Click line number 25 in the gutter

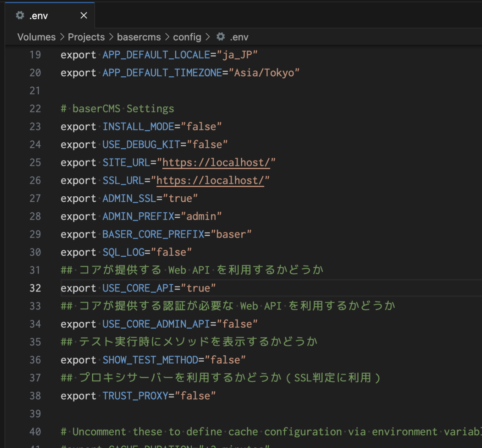(35, 163)
